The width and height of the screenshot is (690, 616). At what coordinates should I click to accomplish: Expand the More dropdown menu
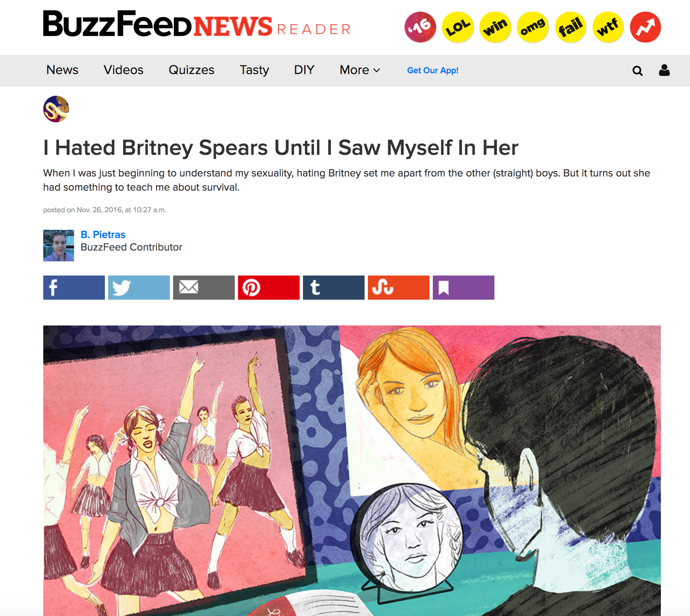[360, 70]
